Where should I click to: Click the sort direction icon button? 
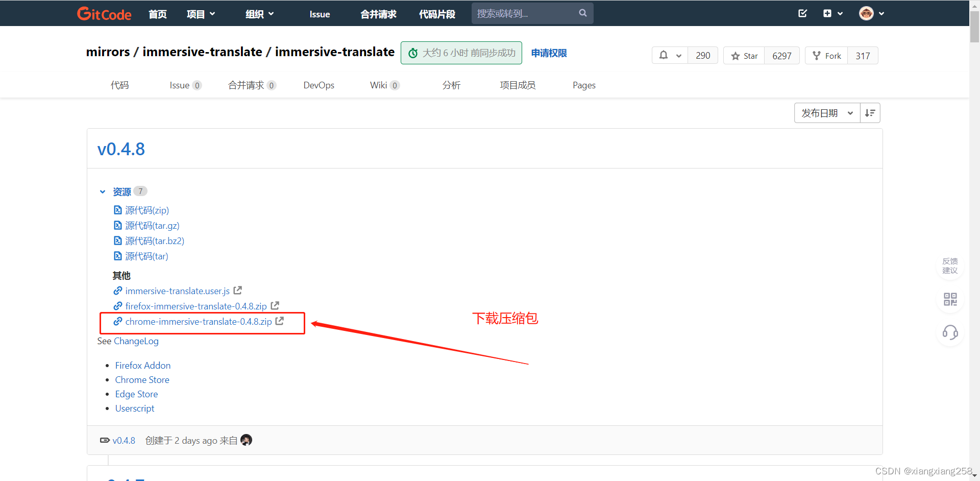870,113
